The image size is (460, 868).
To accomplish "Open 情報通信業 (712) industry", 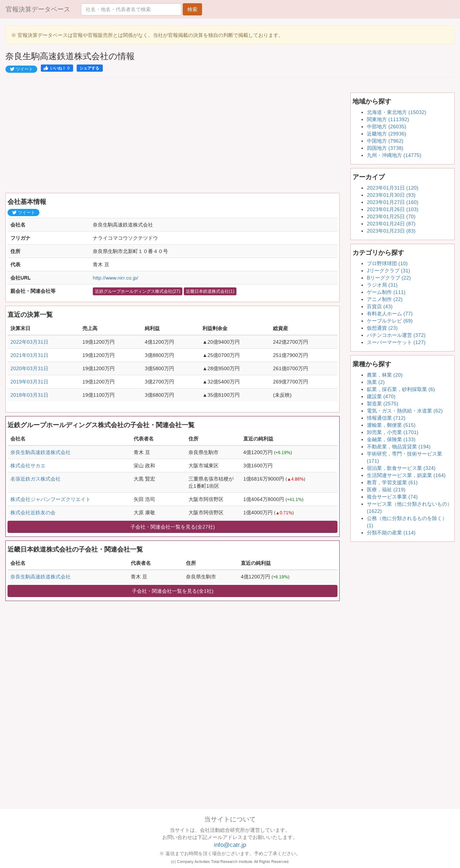I will coord(386,418).
